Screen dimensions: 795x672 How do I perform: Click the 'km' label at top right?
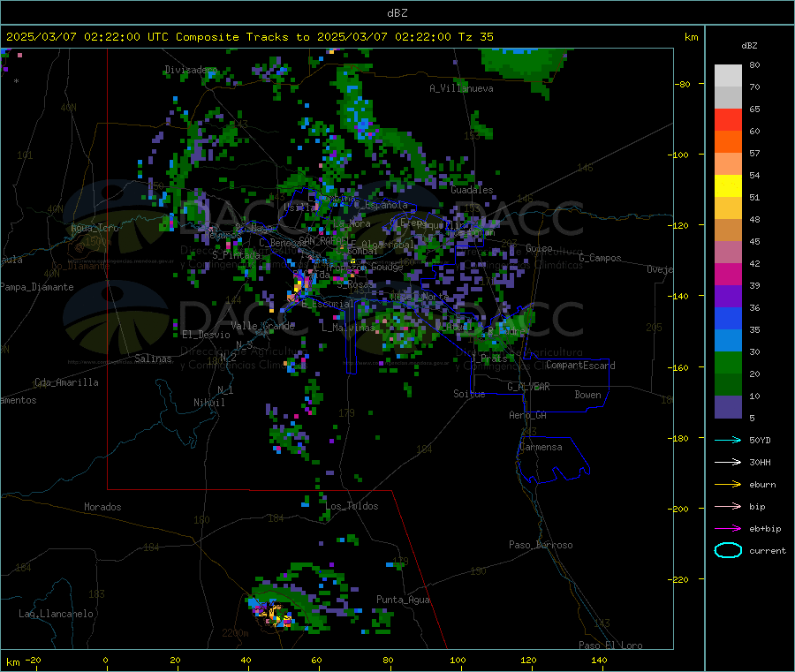(x=691, y=37)
